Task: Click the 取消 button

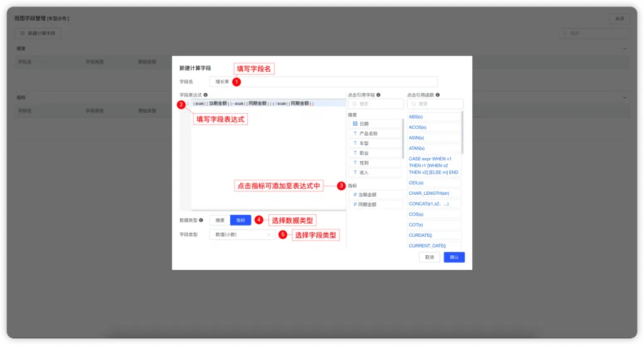Action: [x=430, y=257]
